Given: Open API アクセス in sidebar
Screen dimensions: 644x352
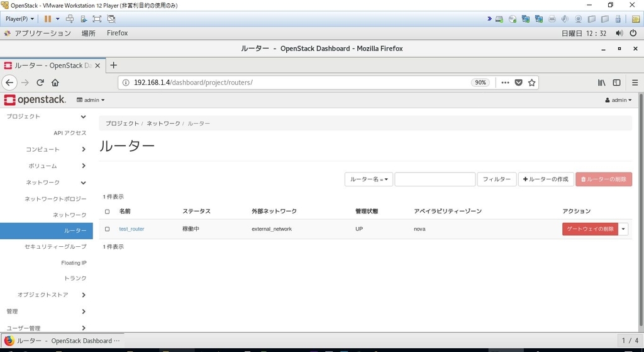Looking at the screenshot, I should pyautogui.click(x=70, y=133).
